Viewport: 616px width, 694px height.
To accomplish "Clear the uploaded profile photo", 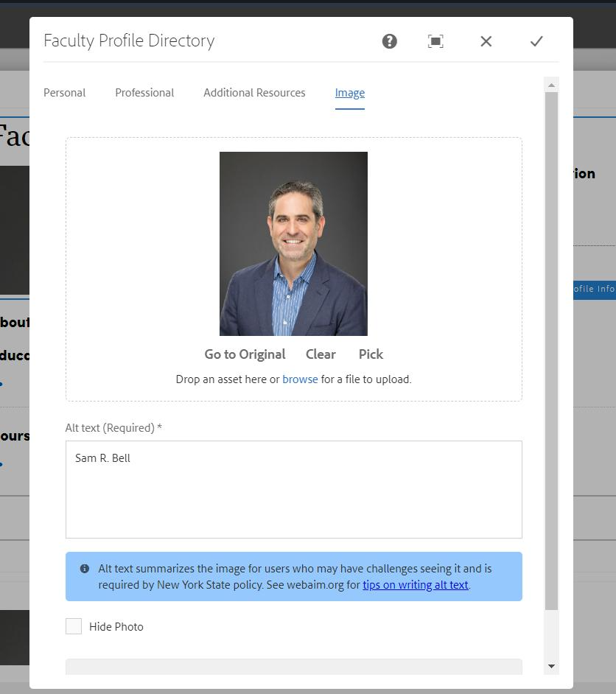I will (x=321, y=354).
